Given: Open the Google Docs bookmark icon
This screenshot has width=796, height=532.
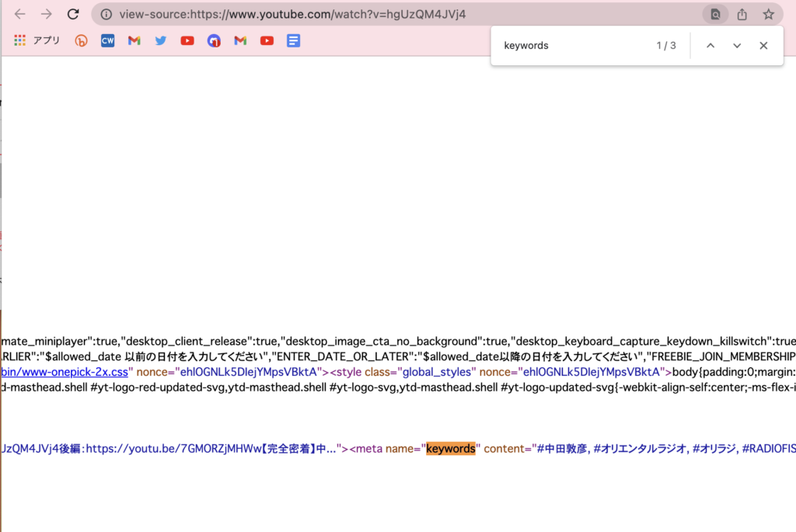Looking at the screenshot, I should 293,40.
